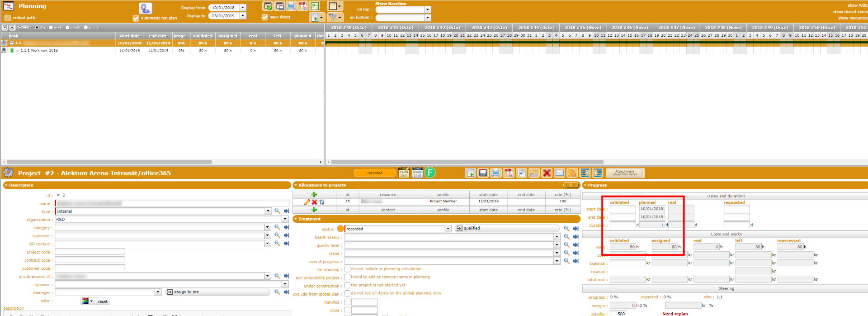Toggle the automatic run plan checkbox
The height and width of the screenshot is (316, 868).
coord(136,18)
